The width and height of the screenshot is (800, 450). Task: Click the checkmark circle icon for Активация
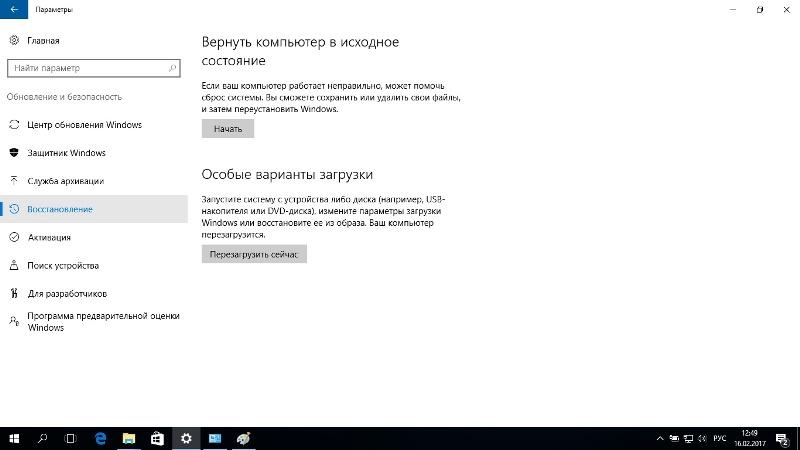coord(14,237)
